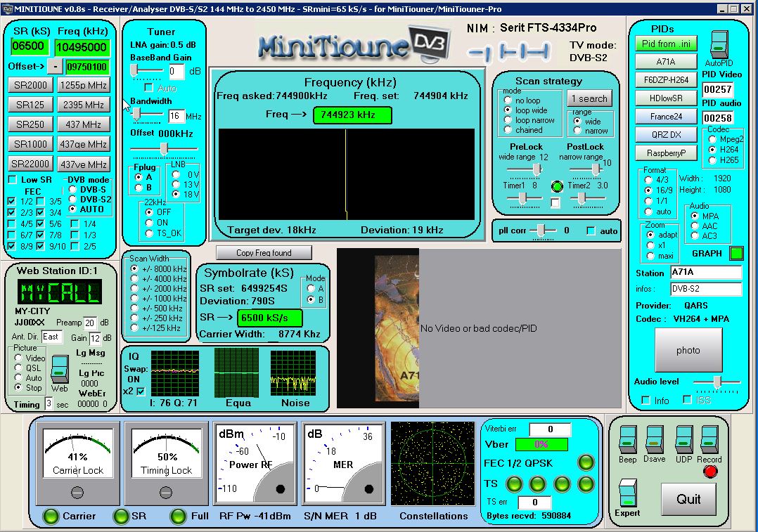The height and width of the screenshot is (532, 758).
Task: Flip the Record rocker switch
Action: [x=709, y=439]
